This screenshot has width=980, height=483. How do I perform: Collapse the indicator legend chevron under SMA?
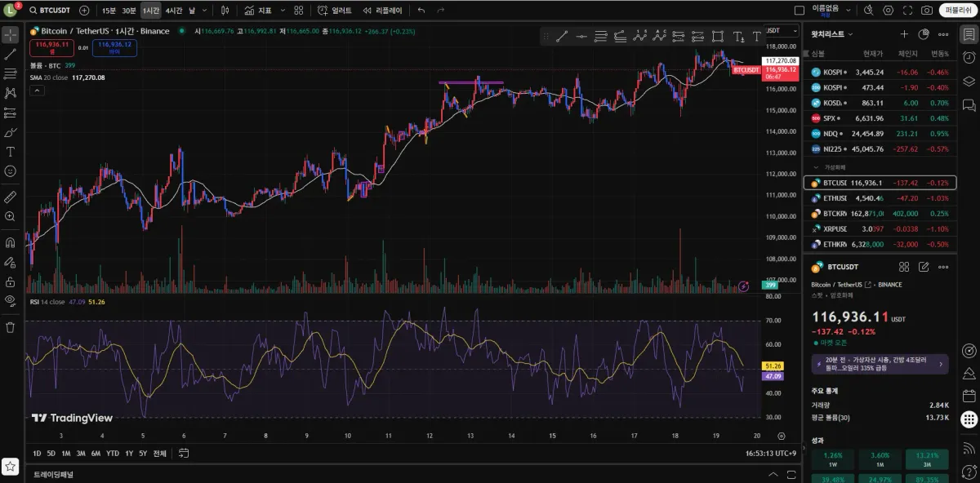[x=37, y=91]
